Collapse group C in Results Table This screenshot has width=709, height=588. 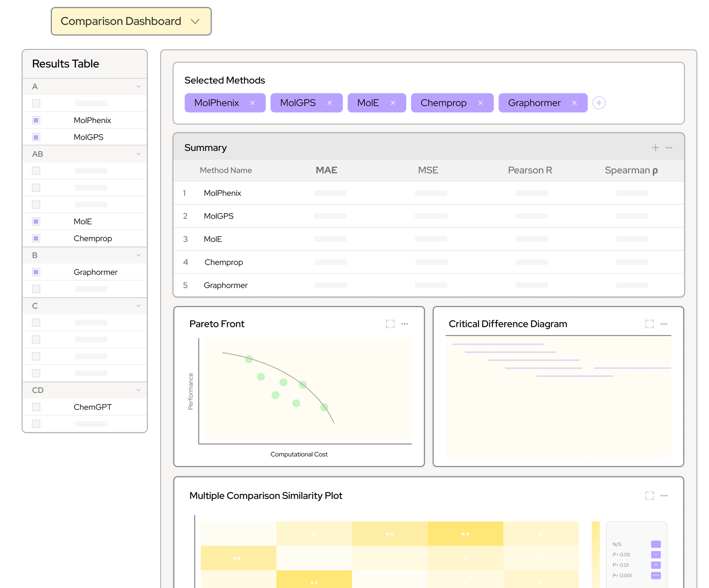pos(139,306)
